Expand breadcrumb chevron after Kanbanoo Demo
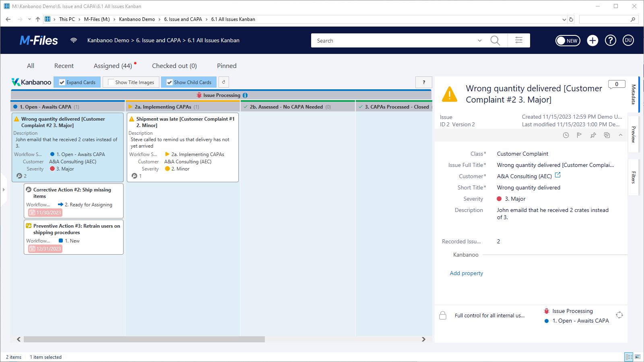The width and height of the screenshot is (644, 362). click(x=159, y=19)
